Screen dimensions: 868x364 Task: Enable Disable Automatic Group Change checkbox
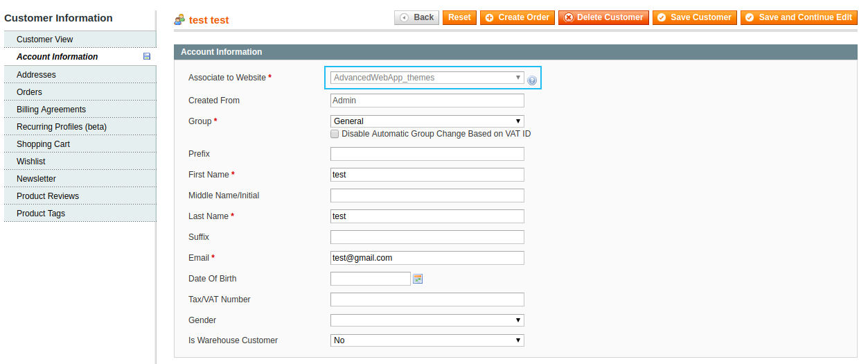click(x=335, y=134)
